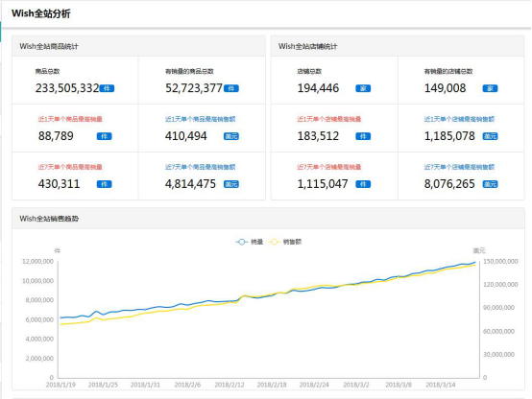Open the 近1天单个店铺最高销售额 blue label

point(459,119)
